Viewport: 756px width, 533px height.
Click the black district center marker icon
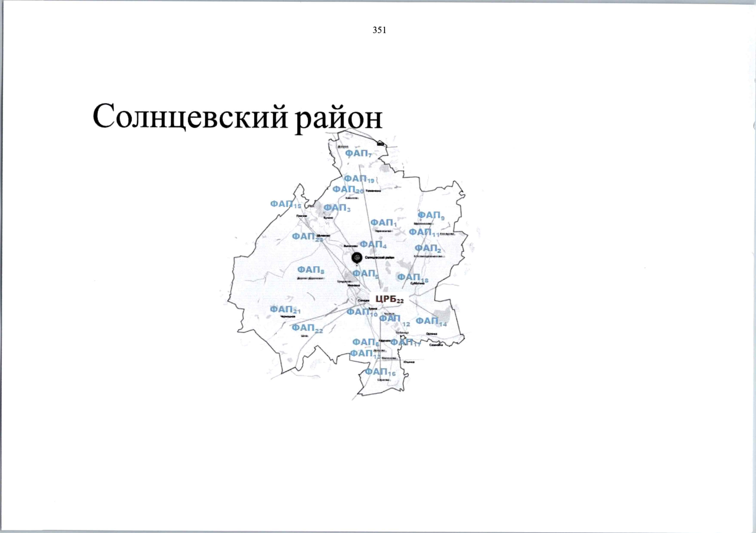click(356, 257)
